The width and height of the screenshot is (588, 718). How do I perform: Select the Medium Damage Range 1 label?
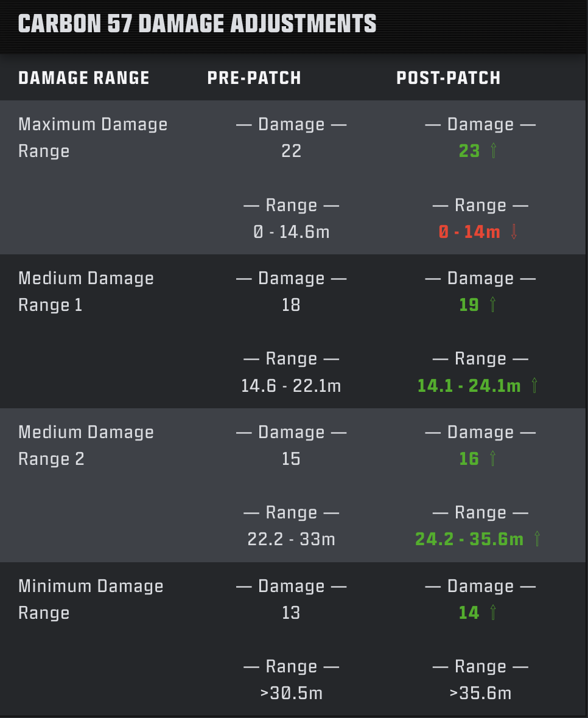click(86, 291)
